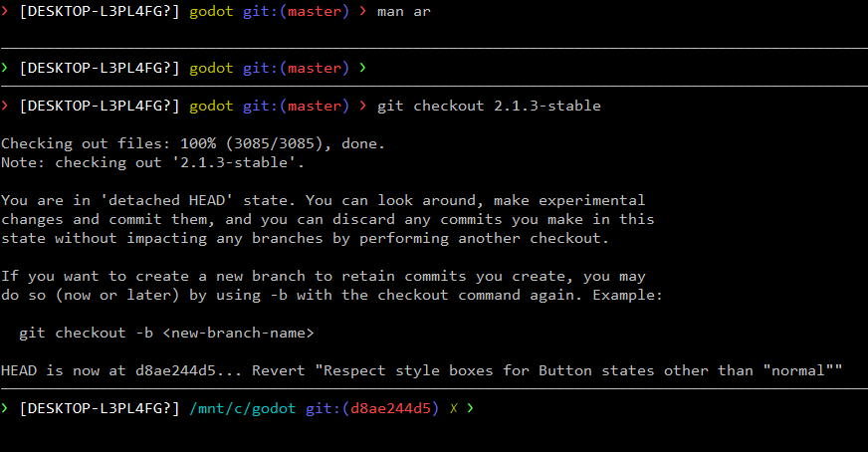Click the line starting 'do so (now or later)'
Viewport: 868px width, 452px height.
(331, 296)
